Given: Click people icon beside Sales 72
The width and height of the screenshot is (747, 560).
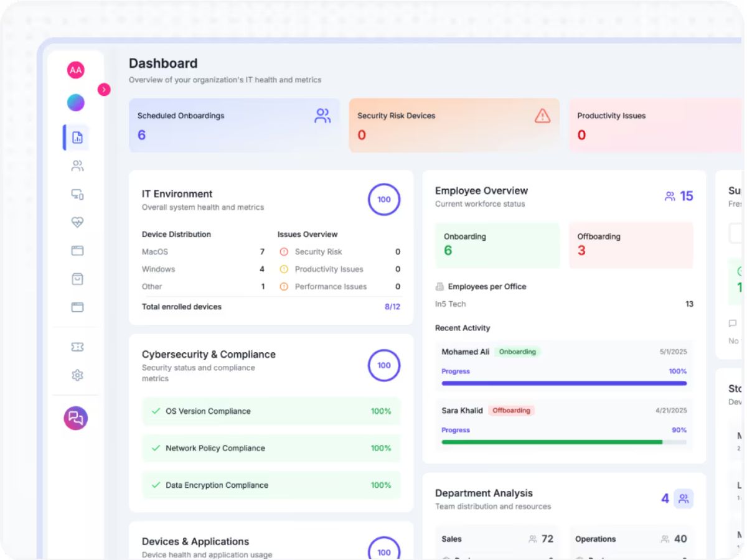Looking at the screenshot, I should 533,539.
